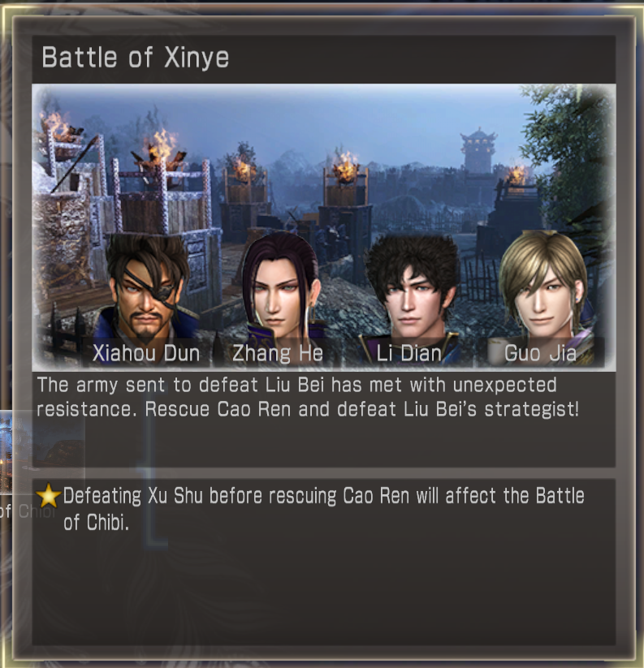The height and width of the screenshot is (668, 644).
Task: Click the Li Dian name label
Action: pos(408,353)
